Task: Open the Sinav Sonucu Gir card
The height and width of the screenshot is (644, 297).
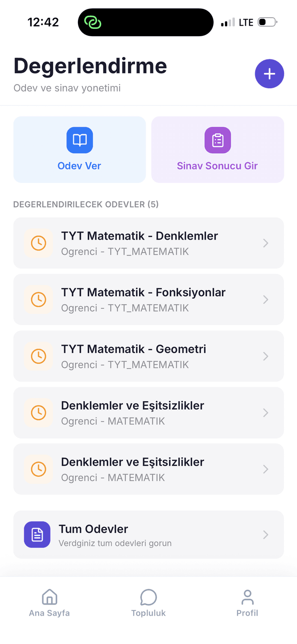Action: pos(217,150)
